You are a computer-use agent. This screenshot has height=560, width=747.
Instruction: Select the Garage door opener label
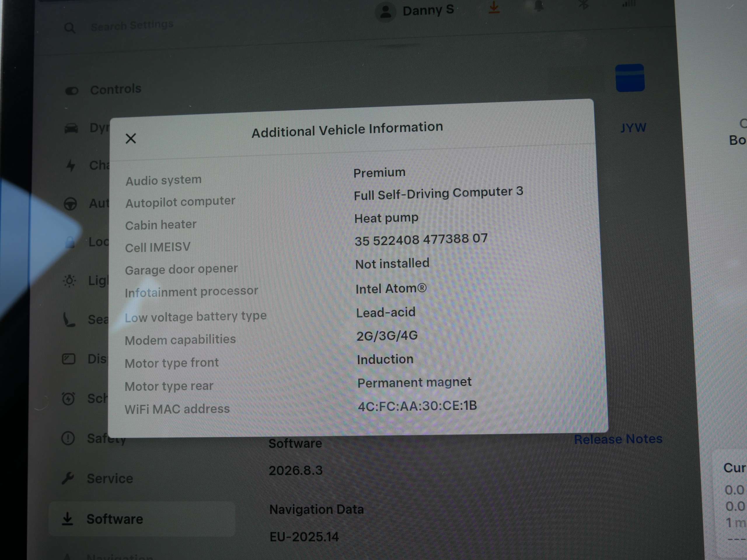point(181,269)
